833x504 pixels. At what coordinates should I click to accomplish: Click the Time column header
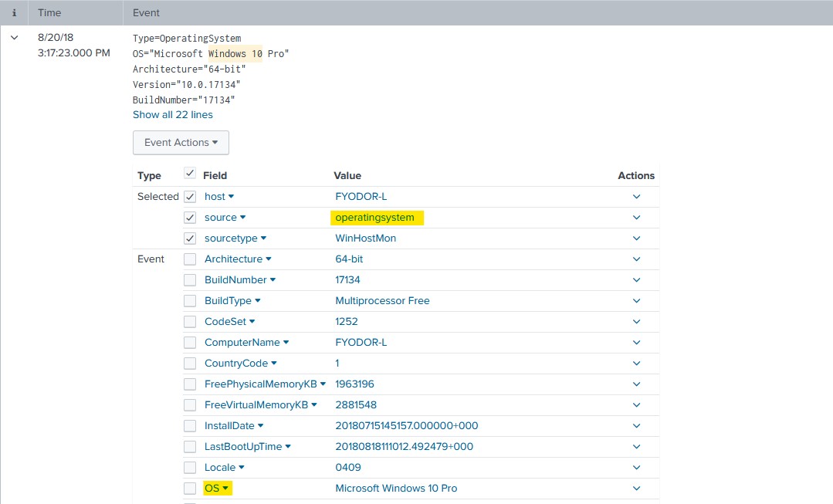pyautogui.click(x=49, y=13)
